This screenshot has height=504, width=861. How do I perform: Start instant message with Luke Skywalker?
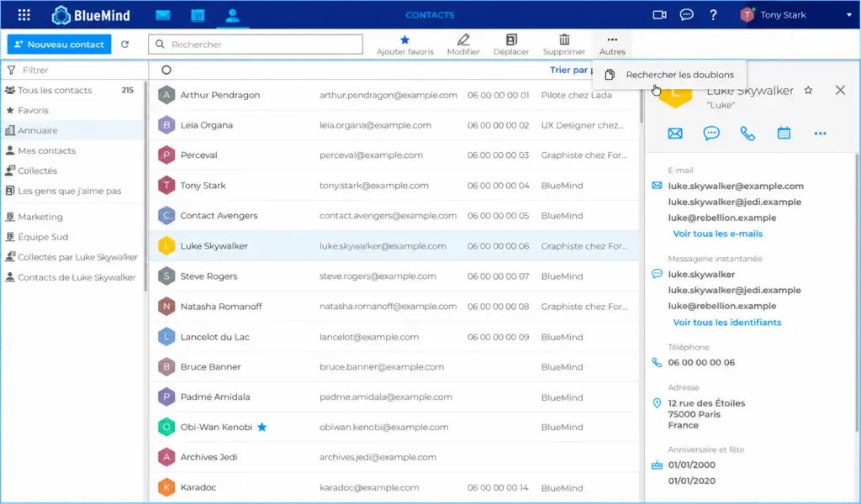[711, 134]
